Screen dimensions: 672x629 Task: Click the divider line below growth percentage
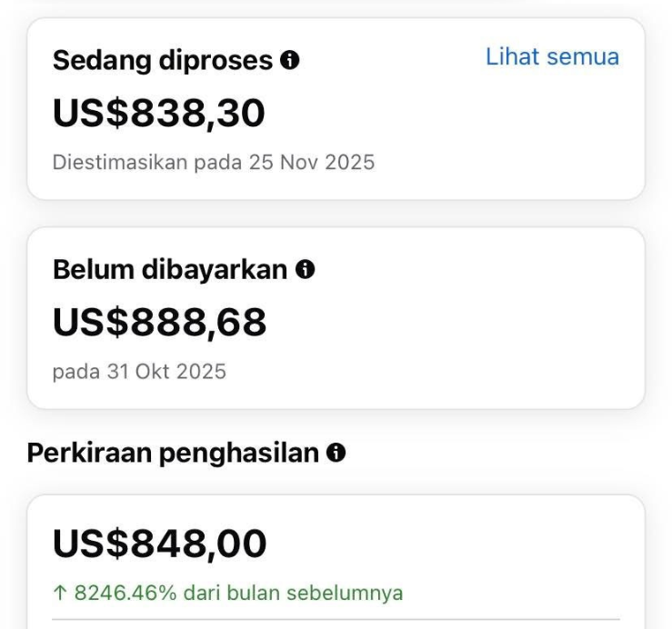336,620
